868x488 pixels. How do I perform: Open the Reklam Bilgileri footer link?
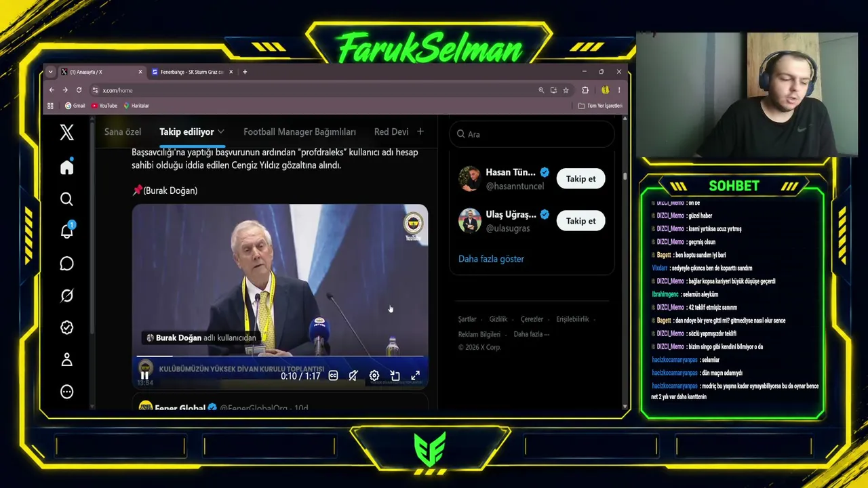[479, 334]
